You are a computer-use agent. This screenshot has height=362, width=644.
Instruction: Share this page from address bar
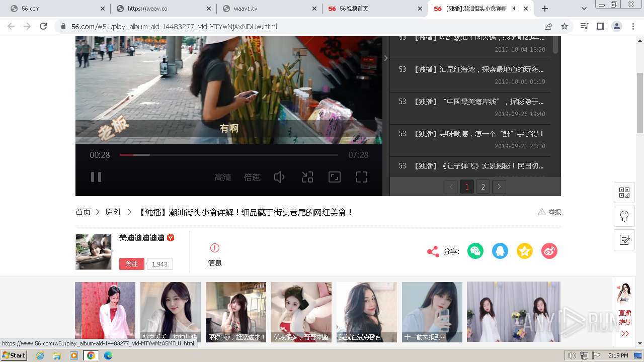pyautogui.click(x=548, y=26)
